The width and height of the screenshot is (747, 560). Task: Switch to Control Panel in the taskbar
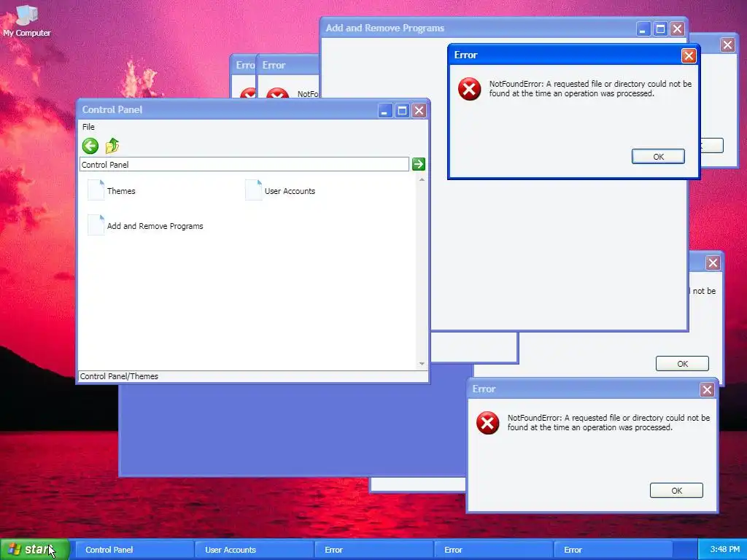tap(134, 550)
